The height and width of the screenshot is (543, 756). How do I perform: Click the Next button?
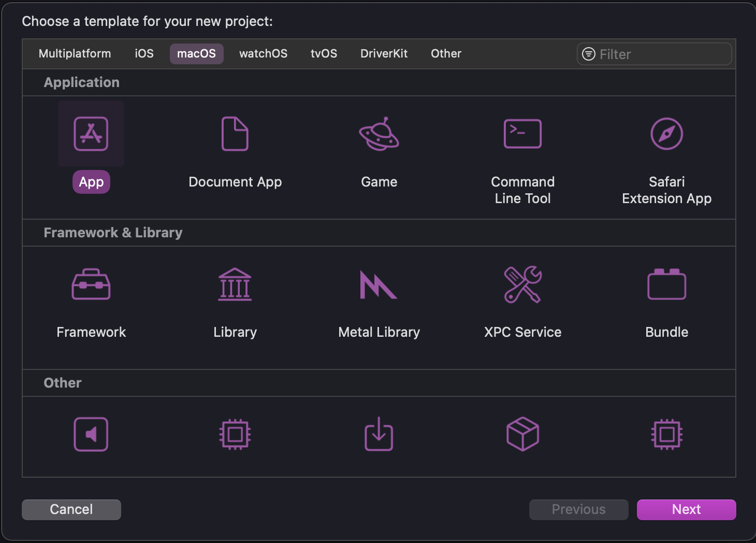click(x=687, y=510)
